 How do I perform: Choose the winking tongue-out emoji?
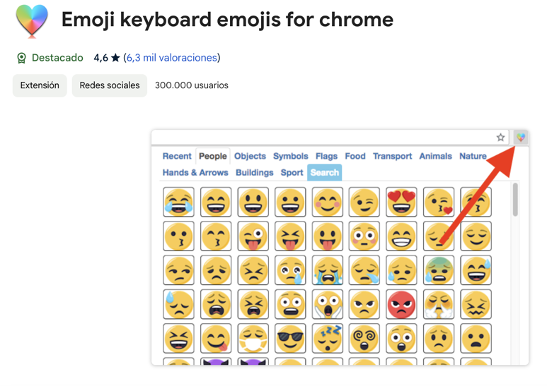(253, 236)
